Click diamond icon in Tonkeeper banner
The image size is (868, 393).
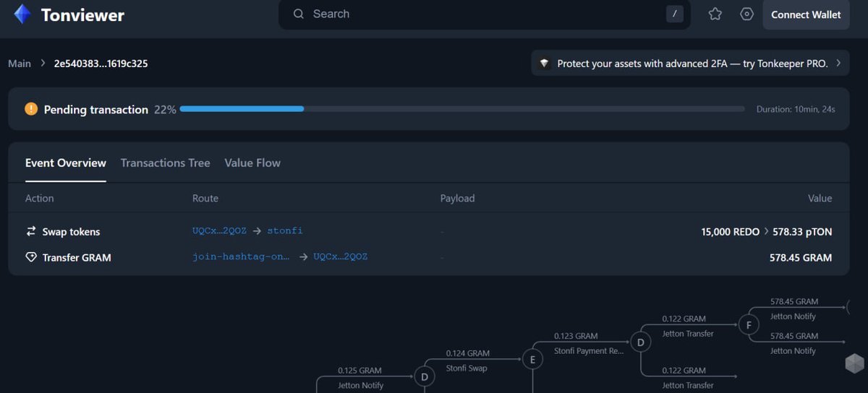tap(545, 64)
